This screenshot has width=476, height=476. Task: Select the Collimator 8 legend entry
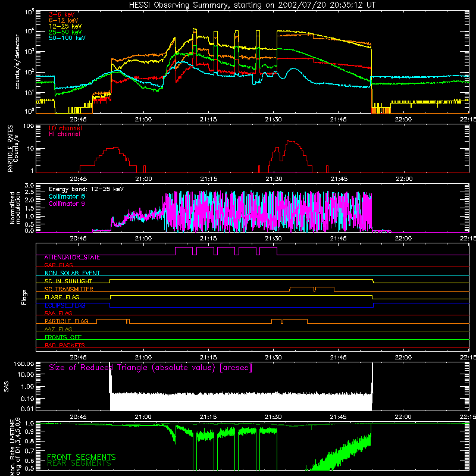tap(67, 196)
